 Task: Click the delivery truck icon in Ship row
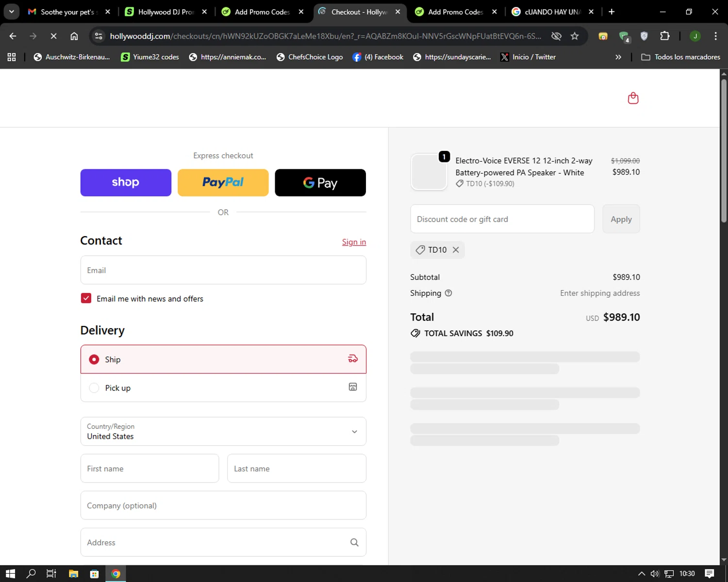353,359
